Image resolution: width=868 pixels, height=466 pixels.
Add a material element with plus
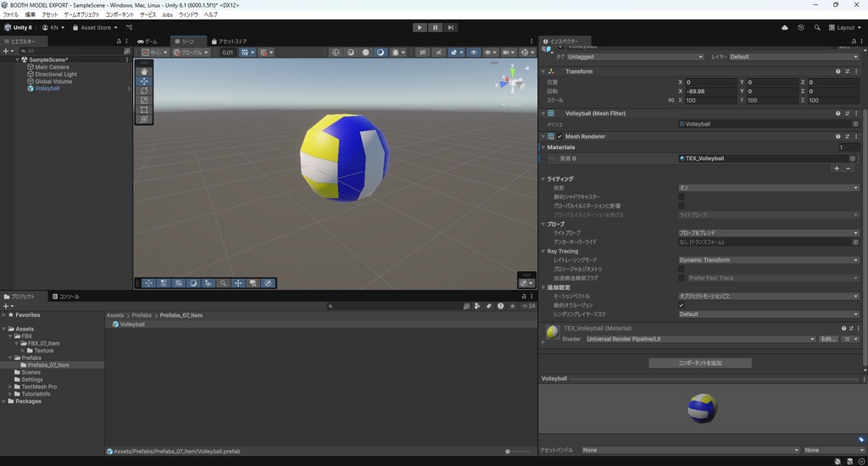[x=837, y=169]
